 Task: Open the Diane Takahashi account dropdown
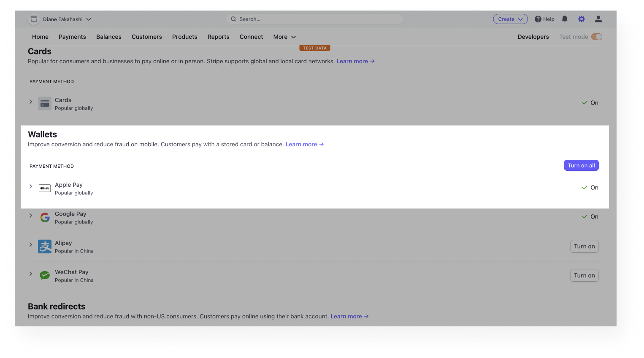tap(61, 19)
